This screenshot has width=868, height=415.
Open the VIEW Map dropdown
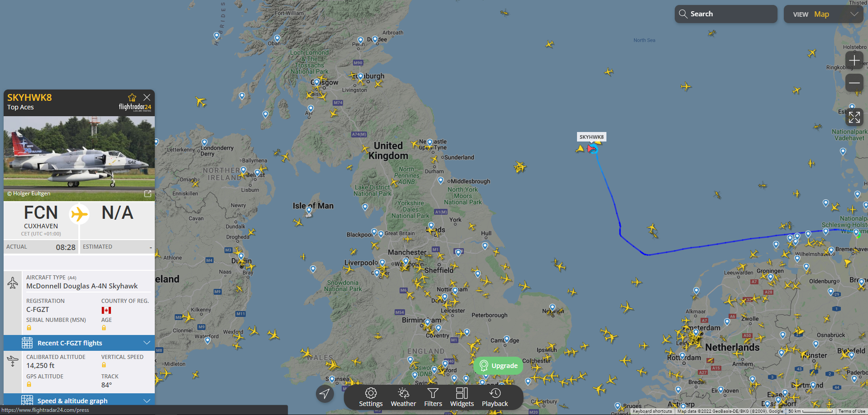pos(823,14)
